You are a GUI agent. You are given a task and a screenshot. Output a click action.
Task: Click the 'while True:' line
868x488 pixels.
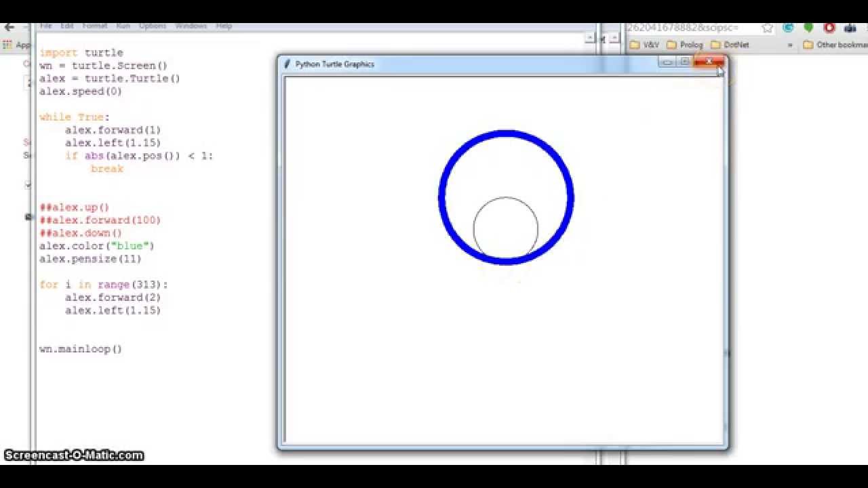pyautogui.click(x=74, y=117)
